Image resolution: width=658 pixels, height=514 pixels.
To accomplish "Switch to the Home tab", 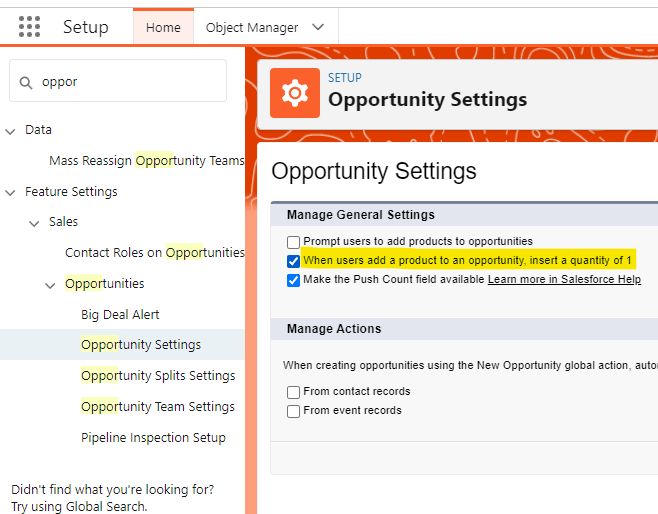I will click(163, 27).
